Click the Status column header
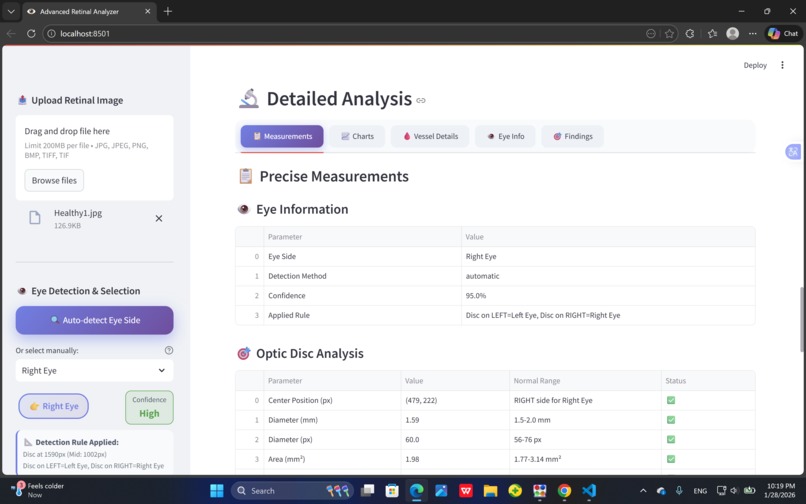Image resolution: width=806 pixels, height=504 pixels. point(708,381)
